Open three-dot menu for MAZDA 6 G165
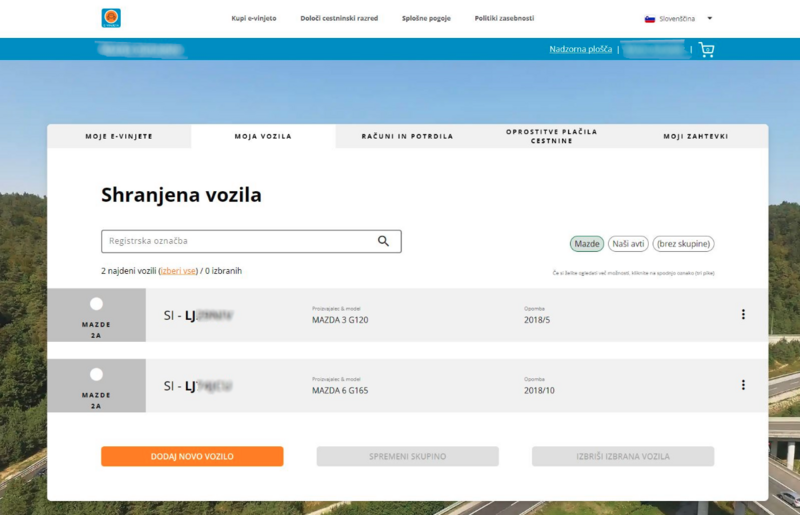 (743, 385)
